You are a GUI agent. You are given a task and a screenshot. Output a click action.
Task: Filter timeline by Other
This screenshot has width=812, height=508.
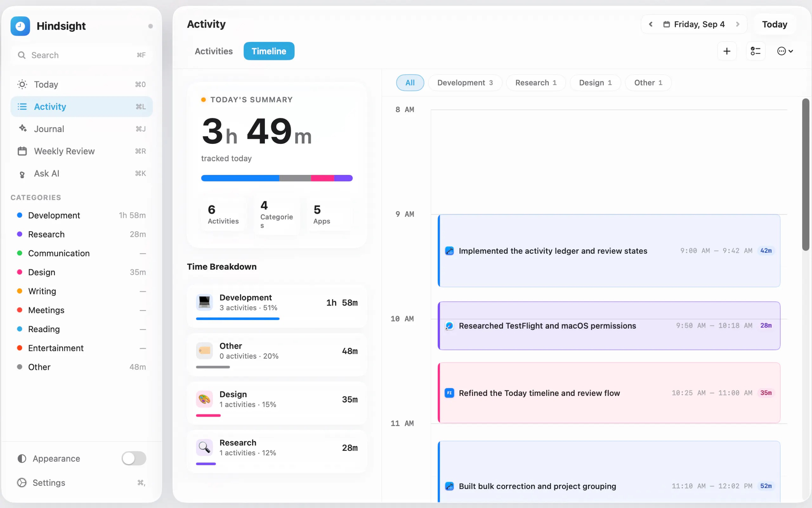[x=648, y=83]
